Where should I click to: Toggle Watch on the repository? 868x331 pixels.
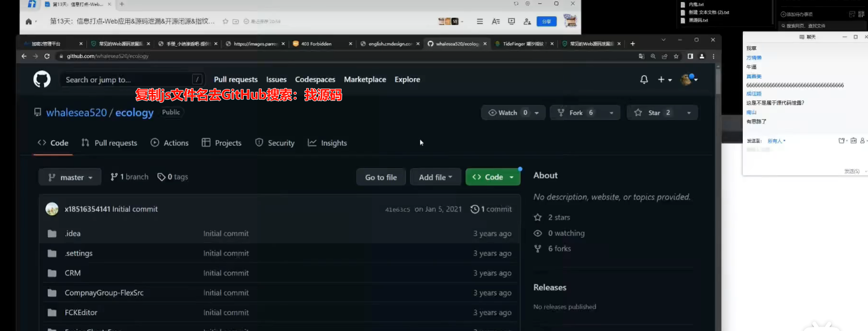(503, 112)
